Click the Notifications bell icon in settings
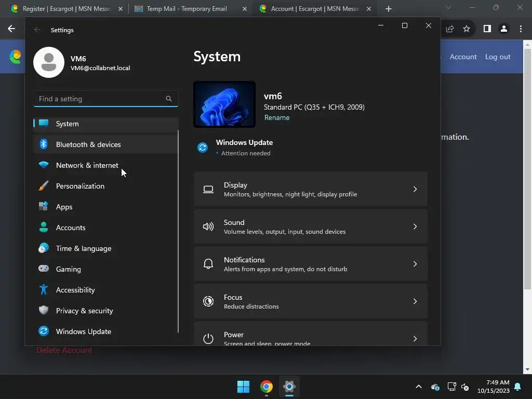 pos(208,264)
